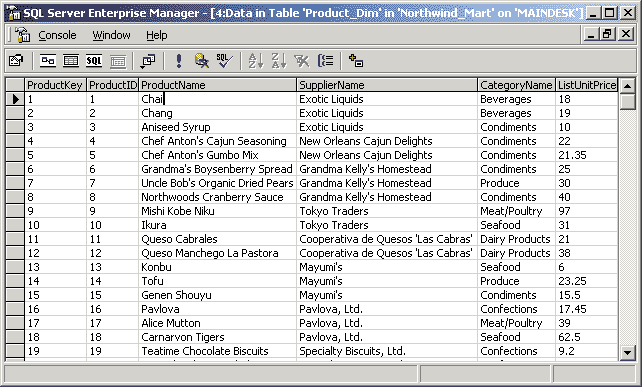Click the Konbu product cell
642x387 pixels.
coord(217,267)
